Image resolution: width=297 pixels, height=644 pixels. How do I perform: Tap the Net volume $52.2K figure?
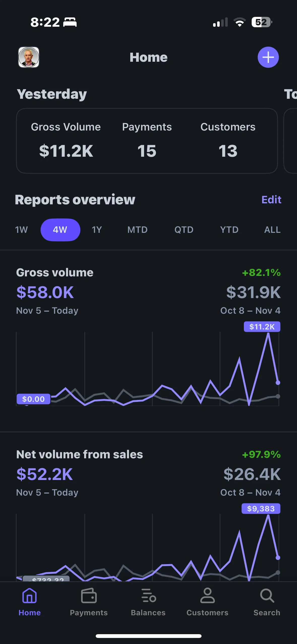[45, 474]
